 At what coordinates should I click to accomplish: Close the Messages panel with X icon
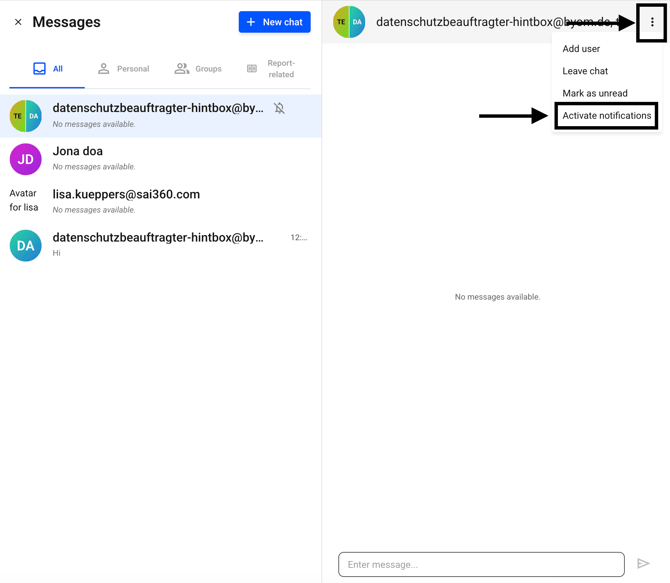click(18, 22)
